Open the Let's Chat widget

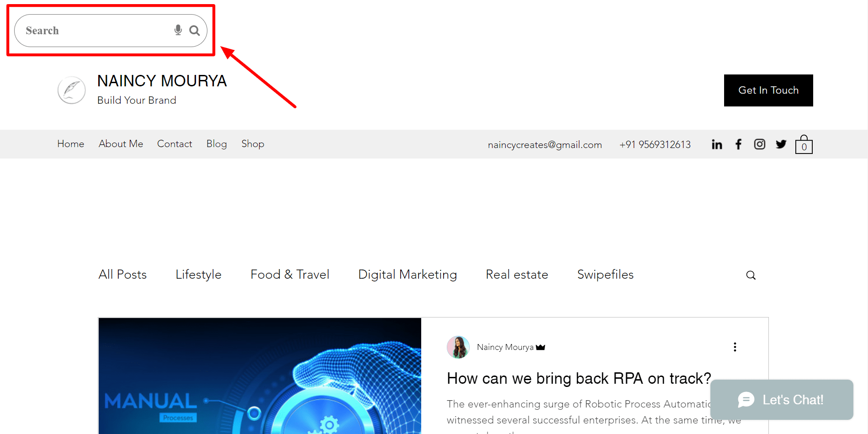coord(782,399)
